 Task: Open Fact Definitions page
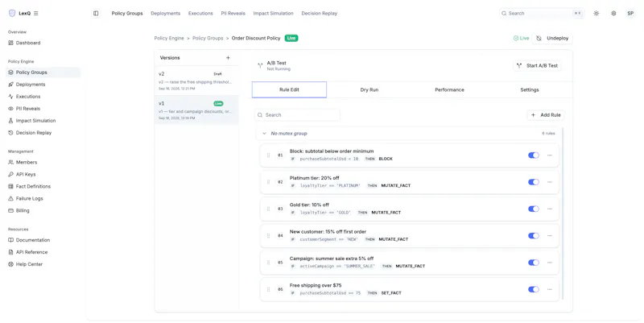click(43, 186)
